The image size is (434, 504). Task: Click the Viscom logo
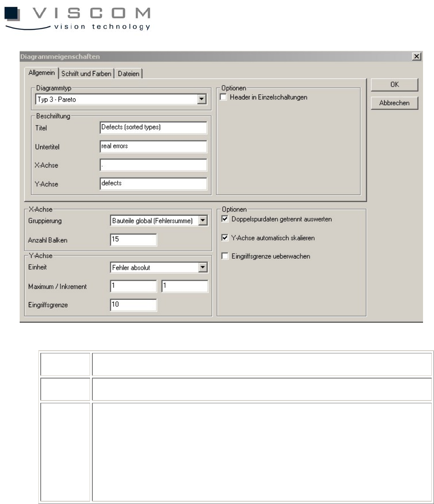coord(77,19)
